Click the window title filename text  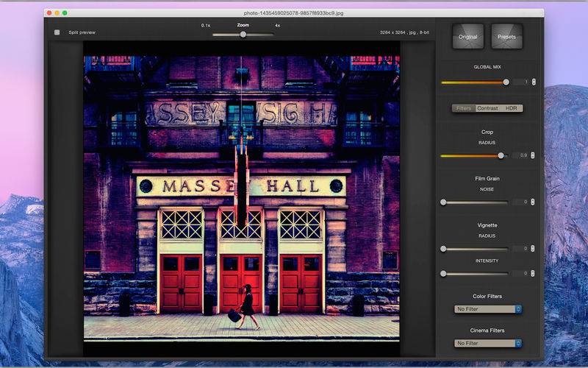tap(293, 13)
